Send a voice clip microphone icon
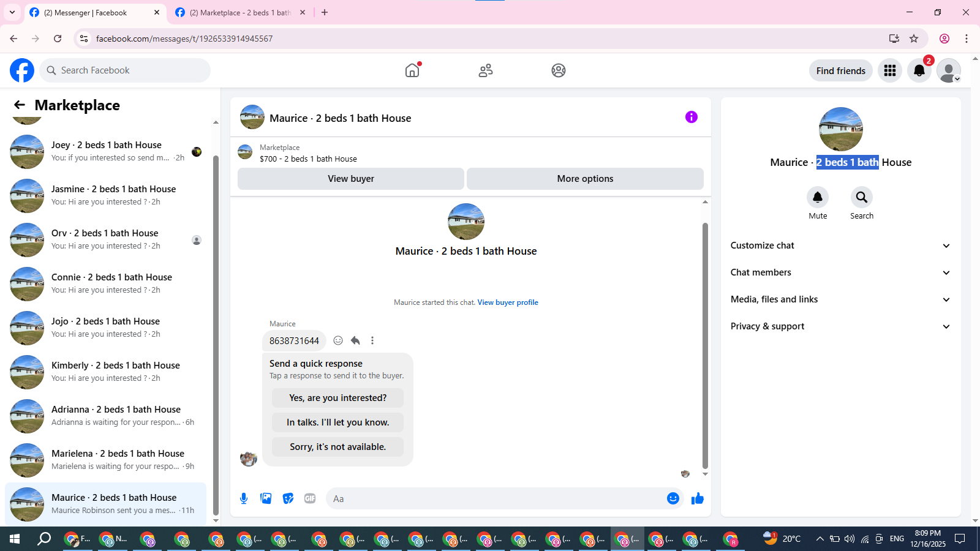This screenshot has width=980, height=551. (244, 498)
